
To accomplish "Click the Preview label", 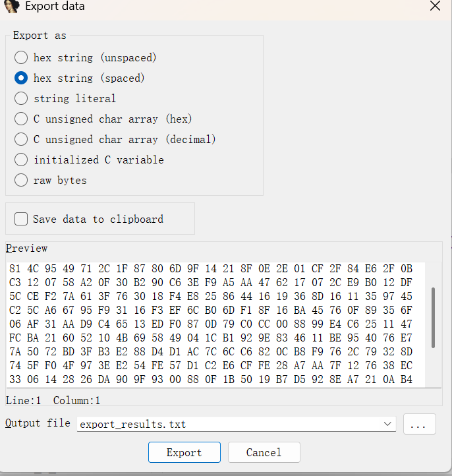I will (26, 249).
